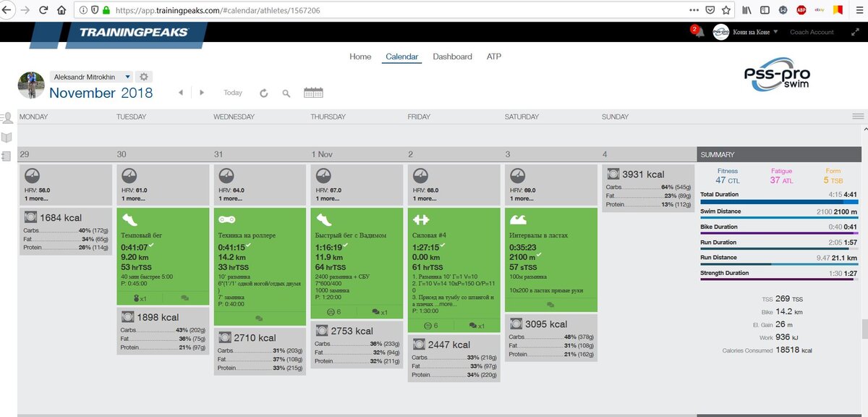Click the Total Duration progress bar
The height and width of the screenshot is (417, 868).
780,201
